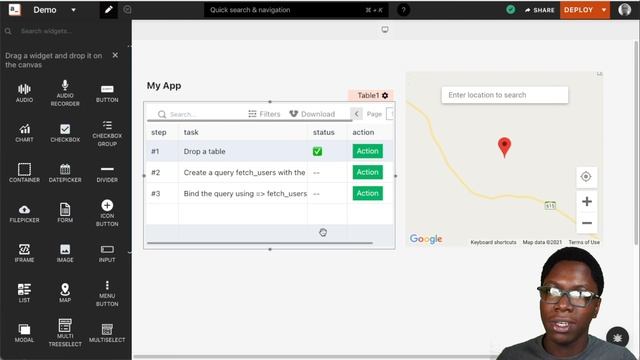Click the Share button
Viewport: 640px width, 360px height.
(540, 10)
